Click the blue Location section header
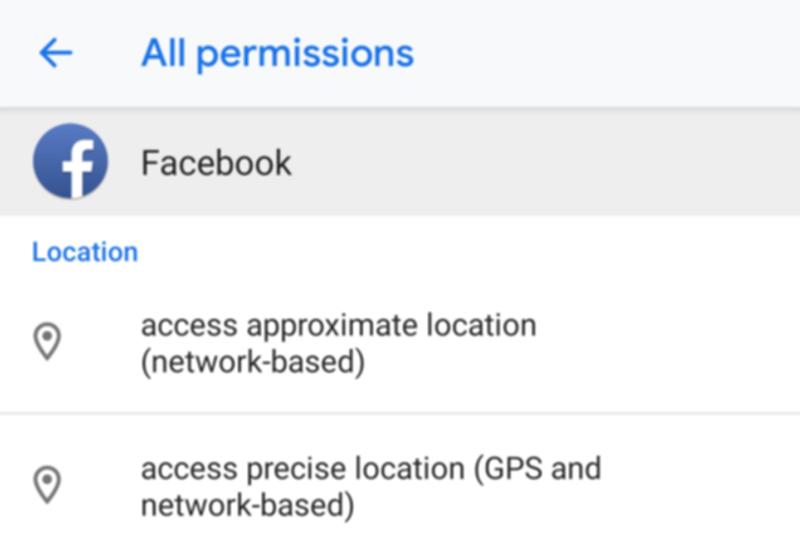The image size is (800, 560). point(85,252)
